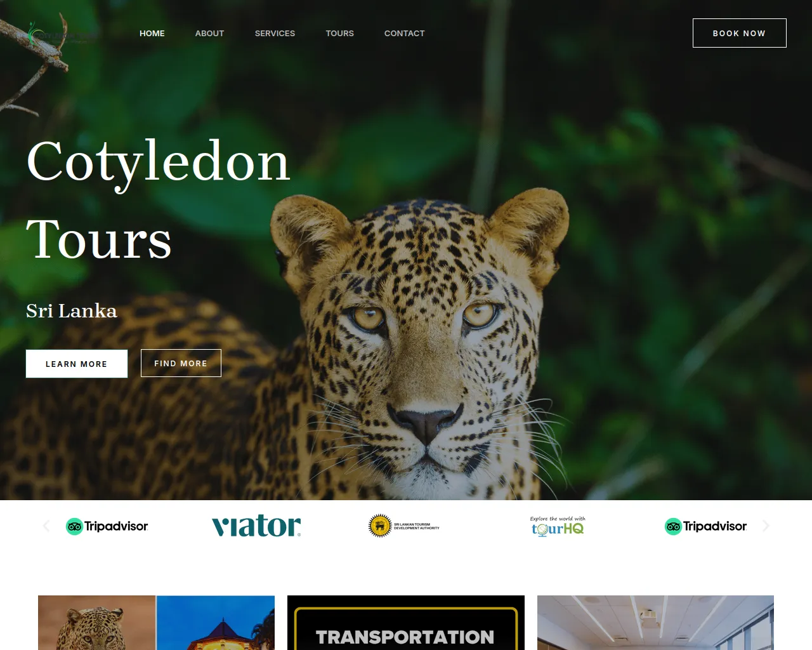Click the Cotyledon Tours hero heading

tap(159, 200)
